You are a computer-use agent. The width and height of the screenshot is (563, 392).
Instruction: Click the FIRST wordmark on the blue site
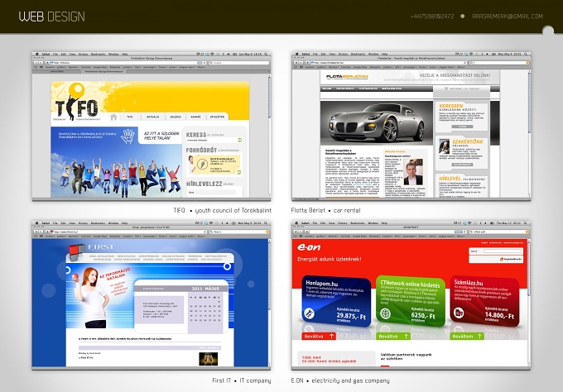[101, 247]
